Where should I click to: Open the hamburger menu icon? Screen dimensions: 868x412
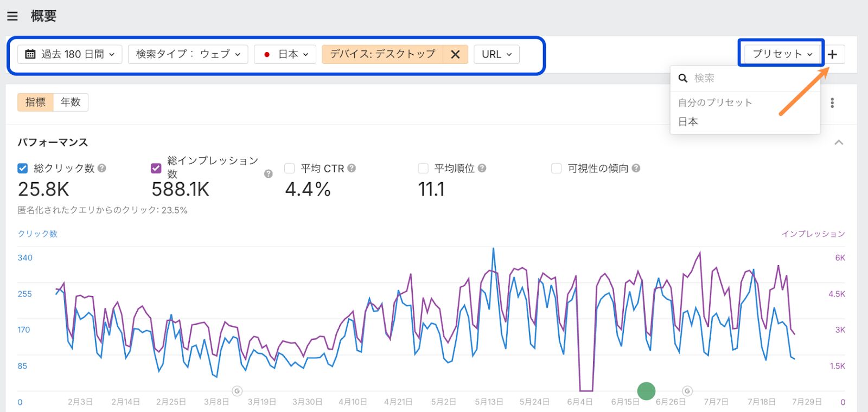(12, 16)
